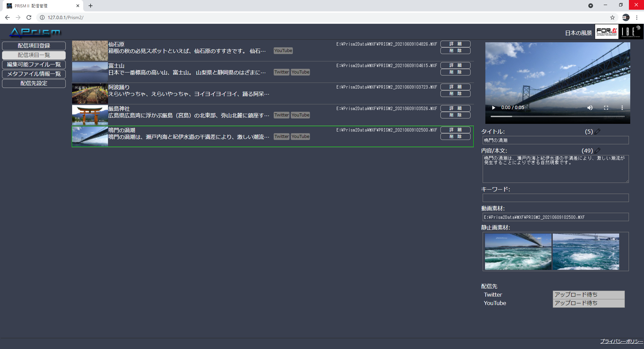Click the キーワード input field
This screenshot has height=349, width=644.
tap(555, 198)
